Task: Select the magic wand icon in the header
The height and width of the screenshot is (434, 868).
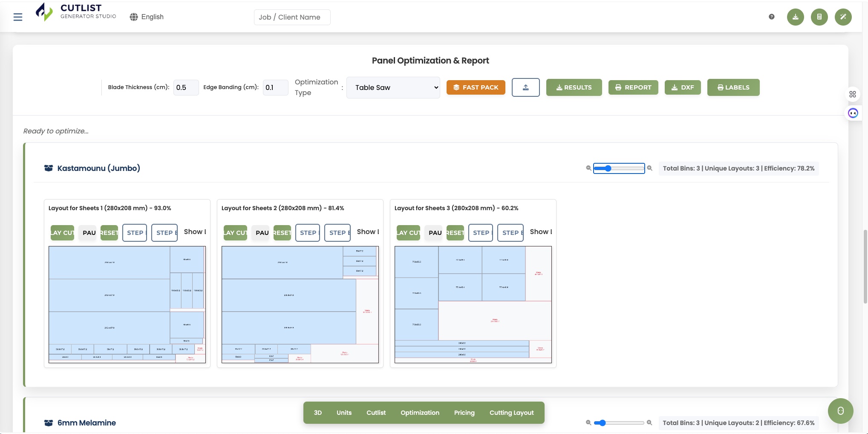Action: (843, 17)
